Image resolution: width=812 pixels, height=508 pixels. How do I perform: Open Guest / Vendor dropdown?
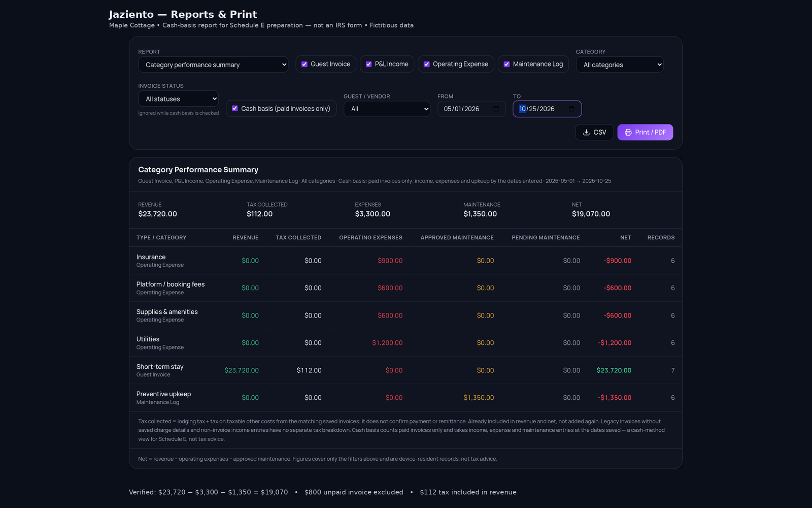coord(387,109)
